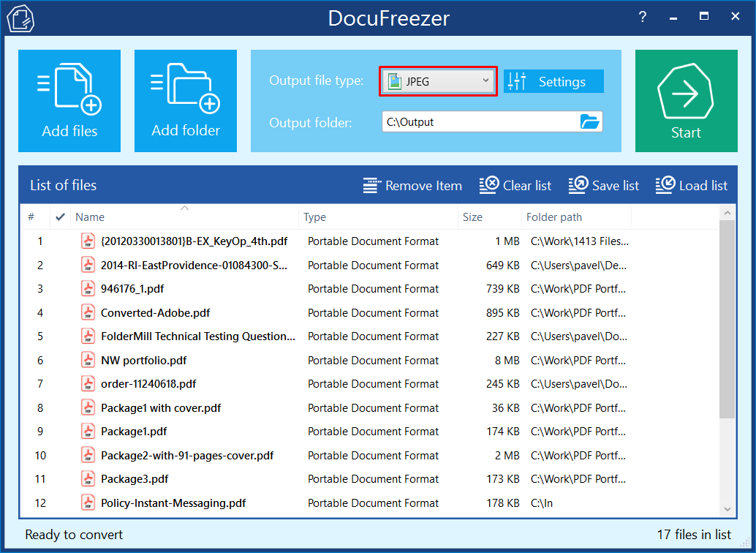Click the Add folder icon button
The width and height of the screenshot is (756, 553).
186,100
